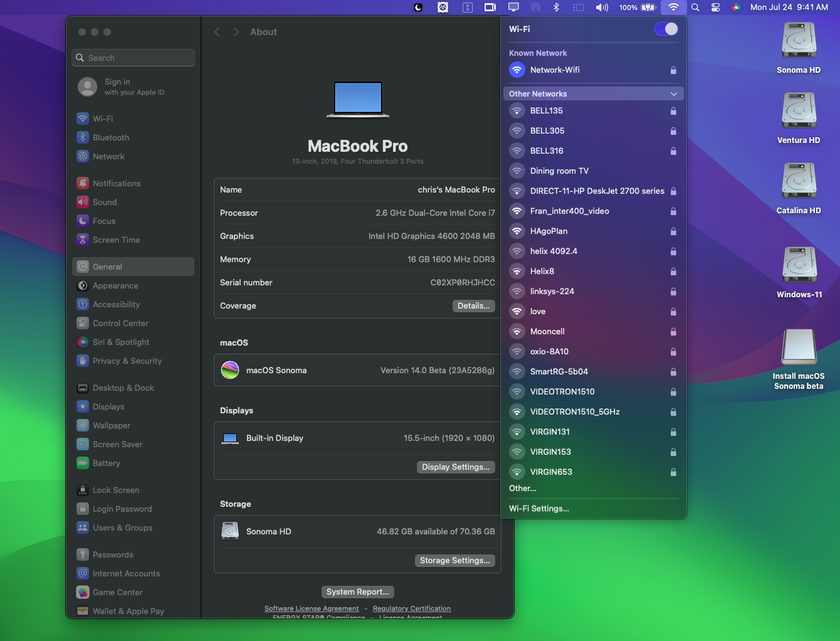This screenshot has height=641, width=840.
Task: Go back in the settings window
Action: tap(217, 32)
